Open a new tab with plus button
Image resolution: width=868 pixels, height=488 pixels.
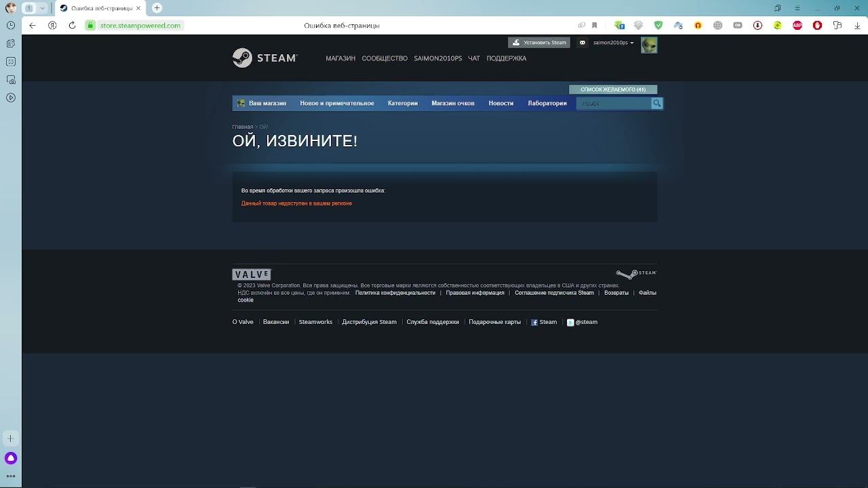pos(157,7)
